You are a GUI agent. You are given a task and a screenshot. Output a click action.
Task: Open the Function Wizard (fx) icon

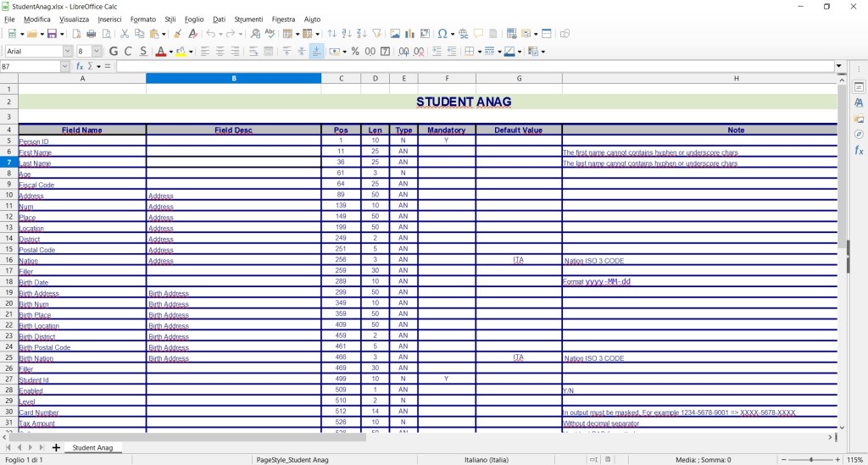80,66
